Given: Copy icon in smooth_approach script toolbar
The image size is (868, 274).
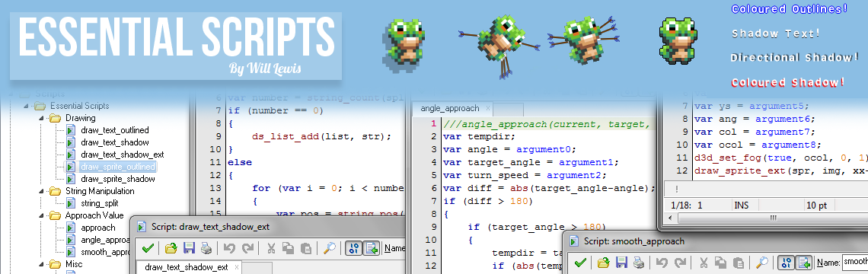Looking at the screenshot, I should [720, 262].
